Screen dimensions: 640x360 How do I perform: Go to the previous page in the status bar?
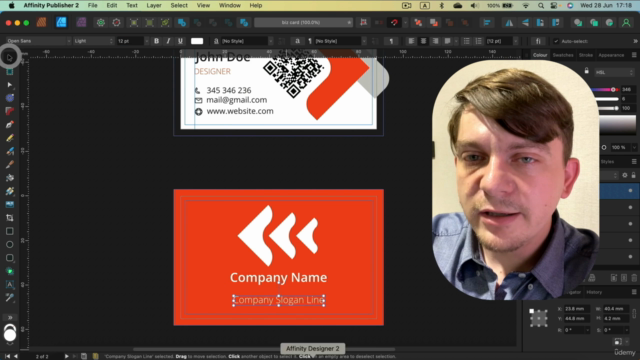click(16, 356)
